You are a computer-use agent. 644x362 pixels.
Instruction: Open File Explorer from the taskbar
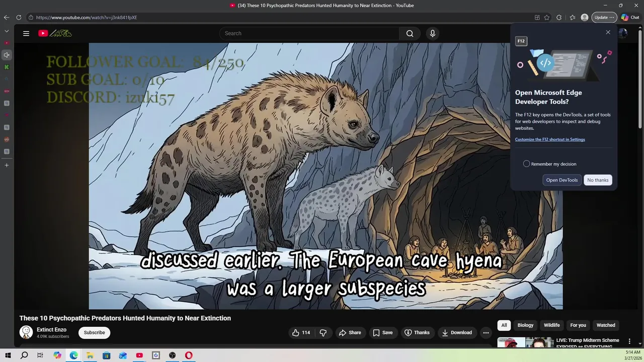[90, 355]
